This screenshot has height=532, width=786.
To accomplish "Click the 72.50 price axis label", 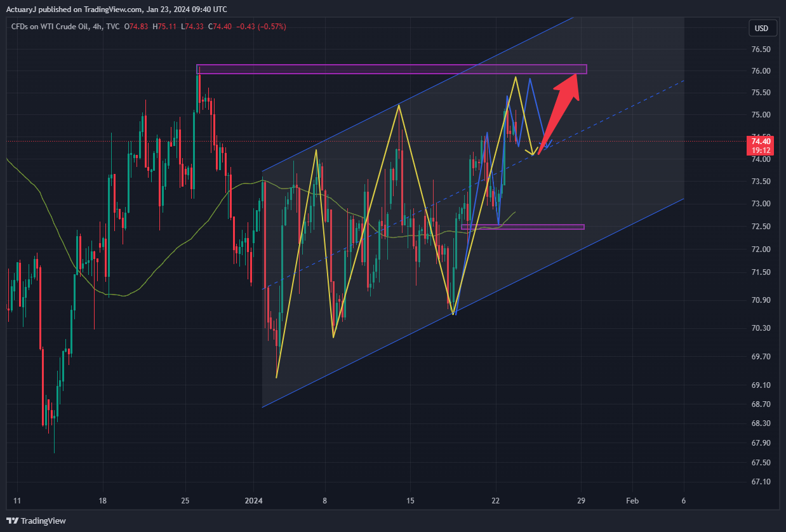I will point(761,227).
